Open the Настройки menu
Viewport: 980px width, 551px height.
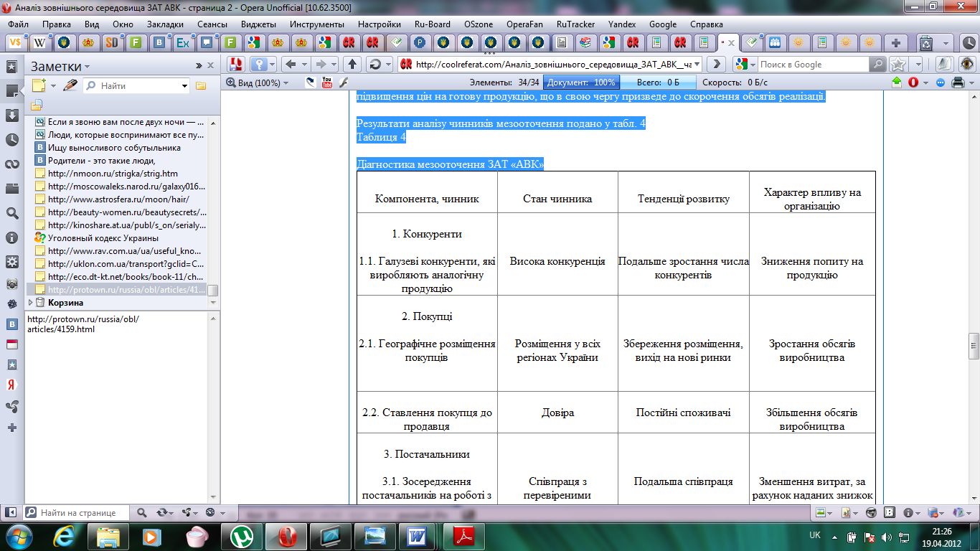click(x=380, y=24)
